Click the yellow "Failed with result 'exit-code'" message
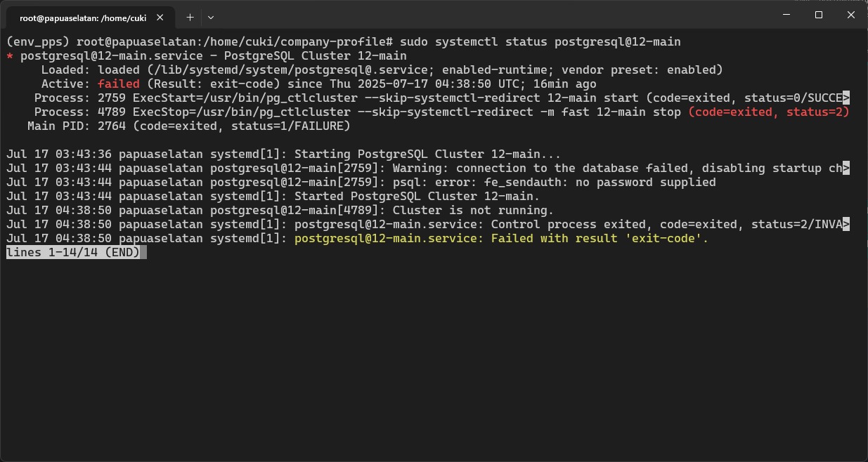 point(501,239)
